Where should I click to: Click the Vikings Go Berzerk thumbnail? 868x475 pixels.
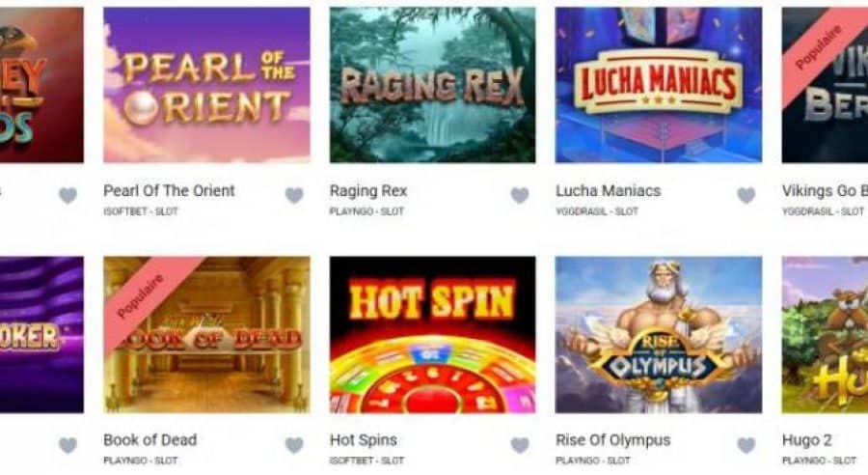click(825, 85)
